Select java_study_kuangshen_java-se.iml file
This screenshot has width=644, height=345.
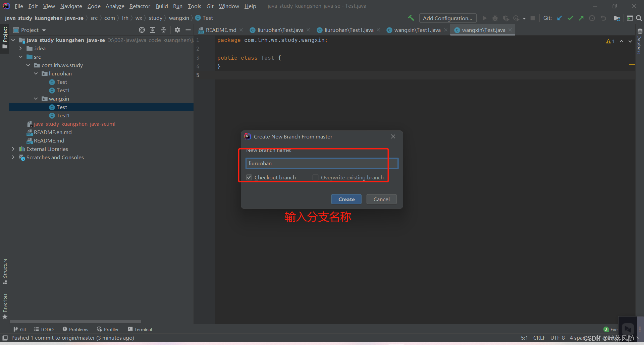tap(74, 124)
